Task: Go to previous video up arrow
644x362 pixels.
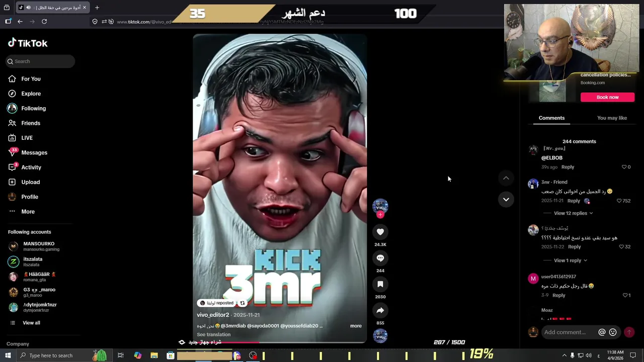Action: [x=506, y=178]
